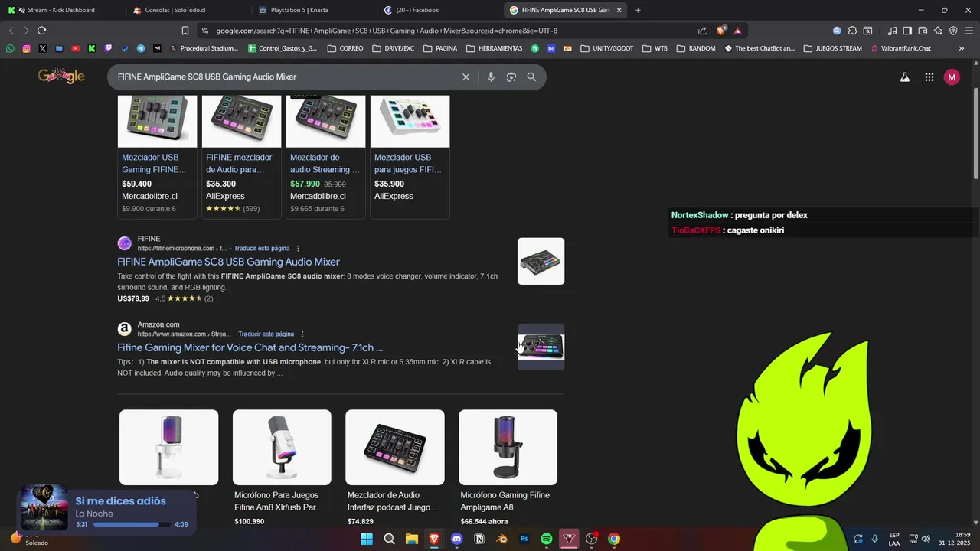Open the browser main hamburger menu
The image size is (980, 551).
(968, 31)
